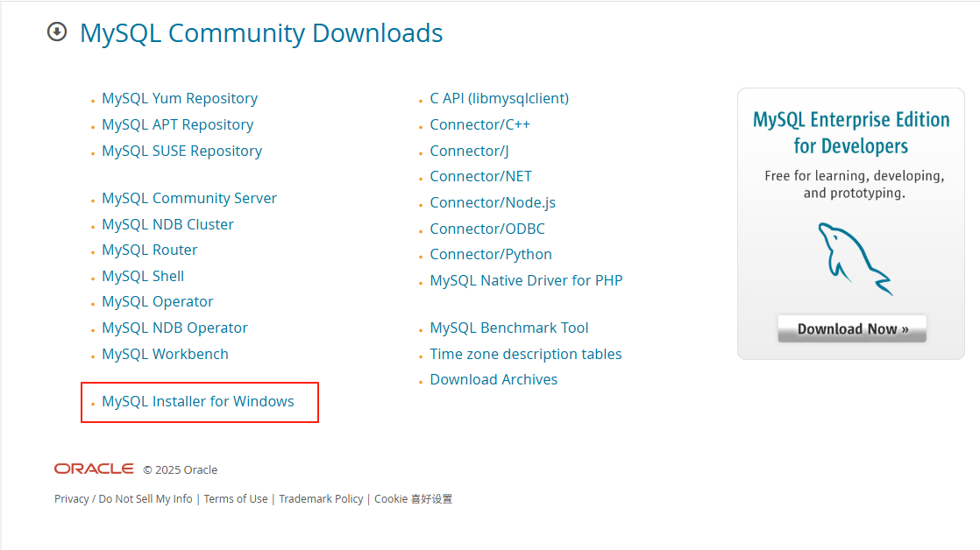Open the Connector/J download link
The width and height of the screenshot is (980, 550).
469,152
